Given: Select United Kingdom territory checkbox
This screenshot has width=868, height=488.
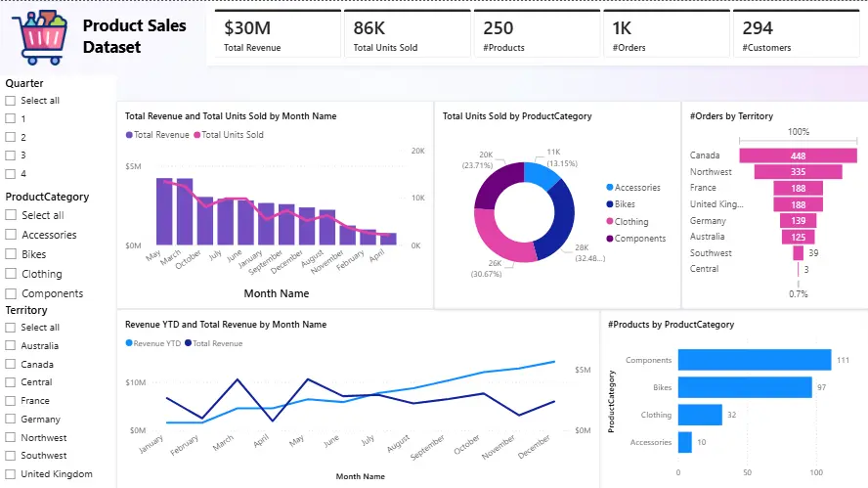Looking at the screenshot, I should [x=10, y=474].
